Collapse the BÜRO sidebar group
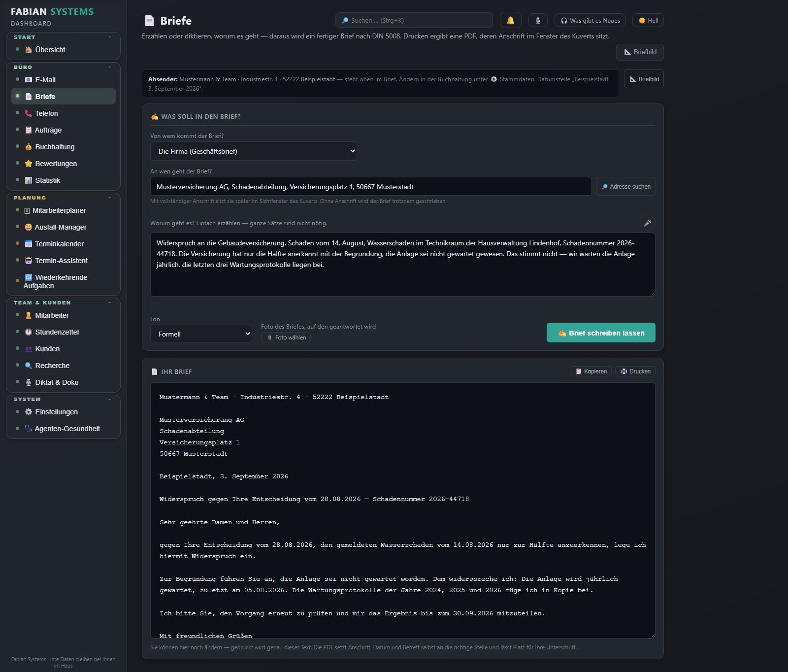Screen dimensions: 788x672 pyautogui.click(x=63, y=67)
